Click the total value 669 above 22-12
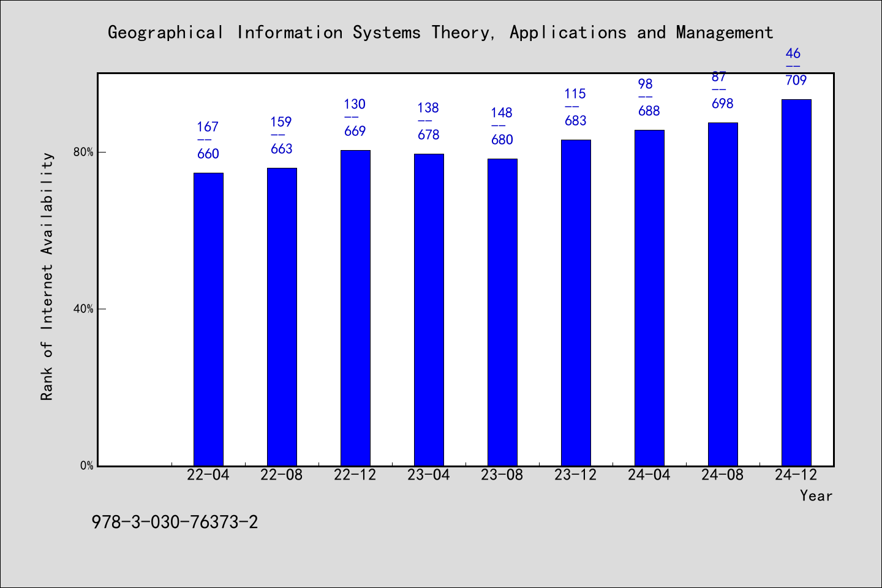This screenshot has height=588, width=882. click(x=355, y=131)
